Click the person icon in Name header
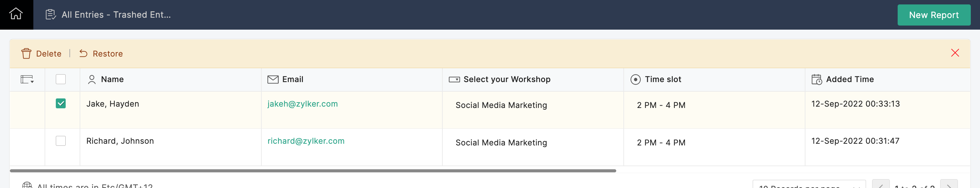This screenshot has width=980, height=188. (92, 80)
